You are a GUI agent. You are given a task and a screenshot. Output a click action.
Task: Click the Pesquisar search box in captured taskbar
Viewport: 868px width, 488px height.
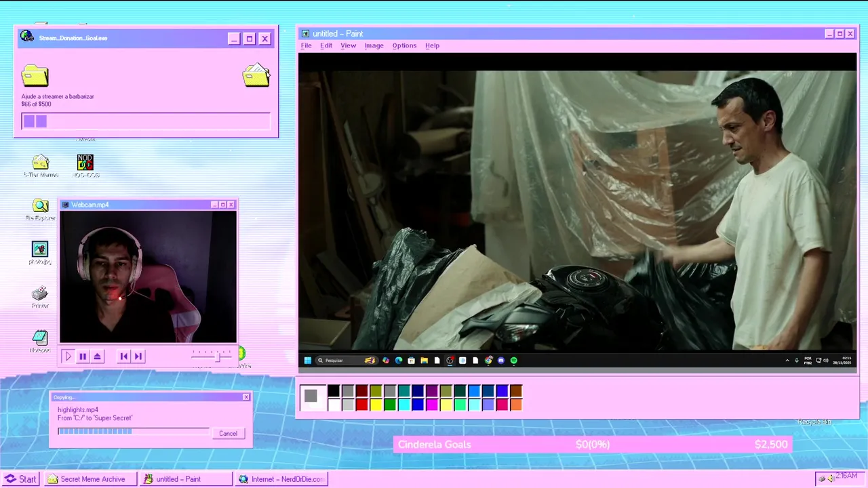[347, 361]
